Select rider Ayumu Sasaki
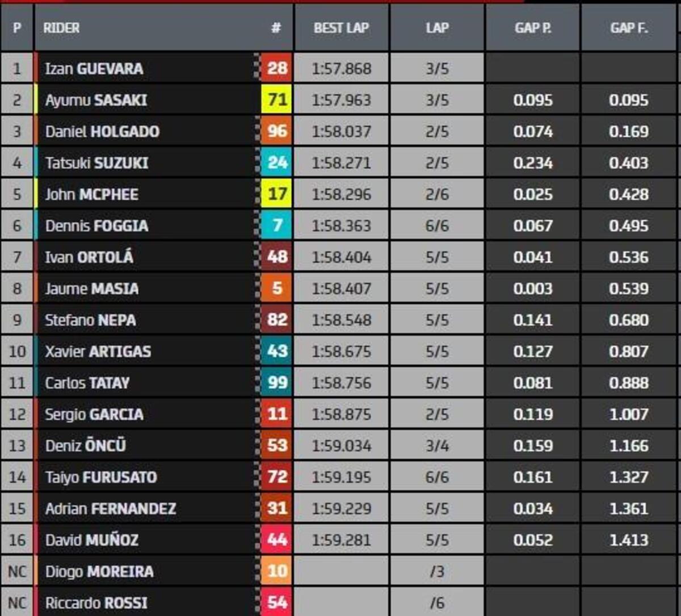681x616 pixels. [96, 100]
